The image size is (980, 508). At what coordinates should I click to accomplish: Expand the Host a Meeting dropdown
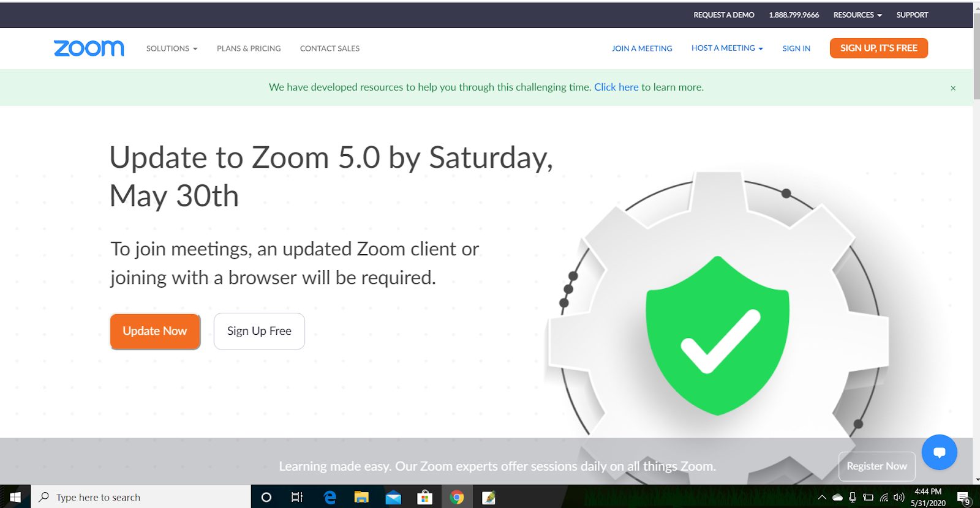[x=727, y=48]
